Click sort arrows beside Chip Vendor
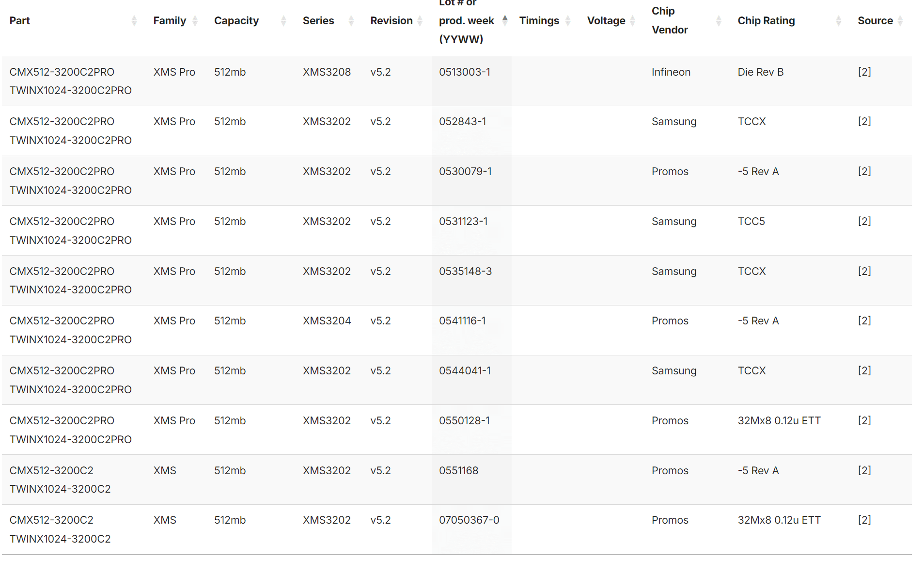 [719, 21]
